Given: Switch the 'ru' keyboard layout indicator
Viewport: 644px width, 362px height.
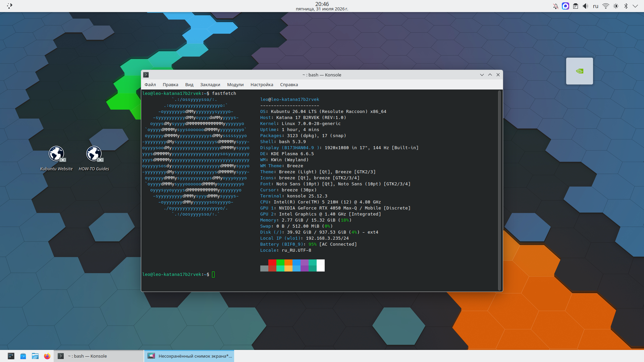Looking at the screenshot, I should point(596,6).
